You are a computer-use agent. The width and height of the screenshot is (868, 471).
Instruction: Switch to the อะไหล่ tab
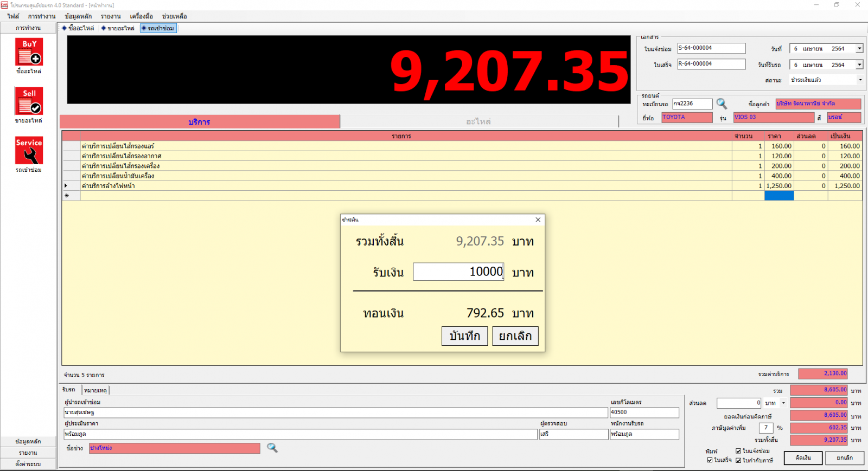(479, 122)
